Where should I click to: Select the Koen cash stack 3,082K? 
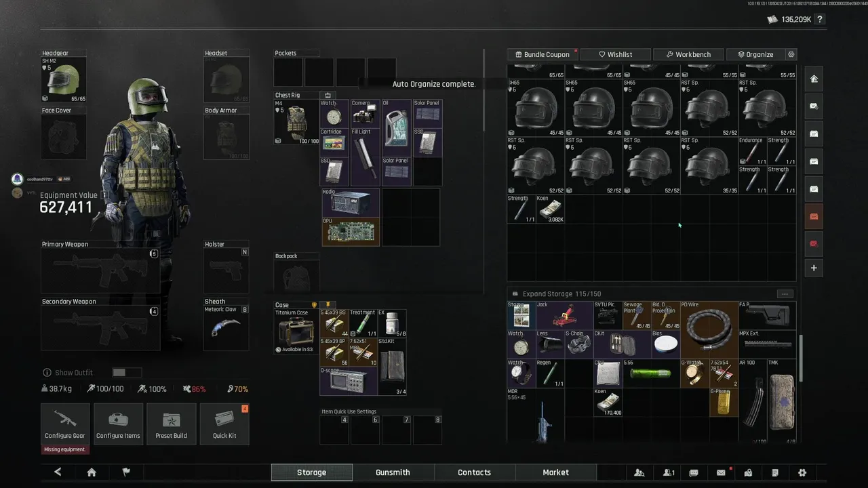click(551, 209)
